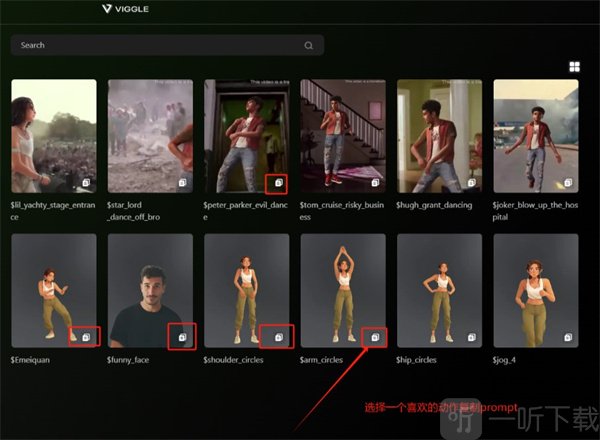Screen dimensions: 600x440
Task: Copy prompt for $funny_face
Action: coord(183,337)
